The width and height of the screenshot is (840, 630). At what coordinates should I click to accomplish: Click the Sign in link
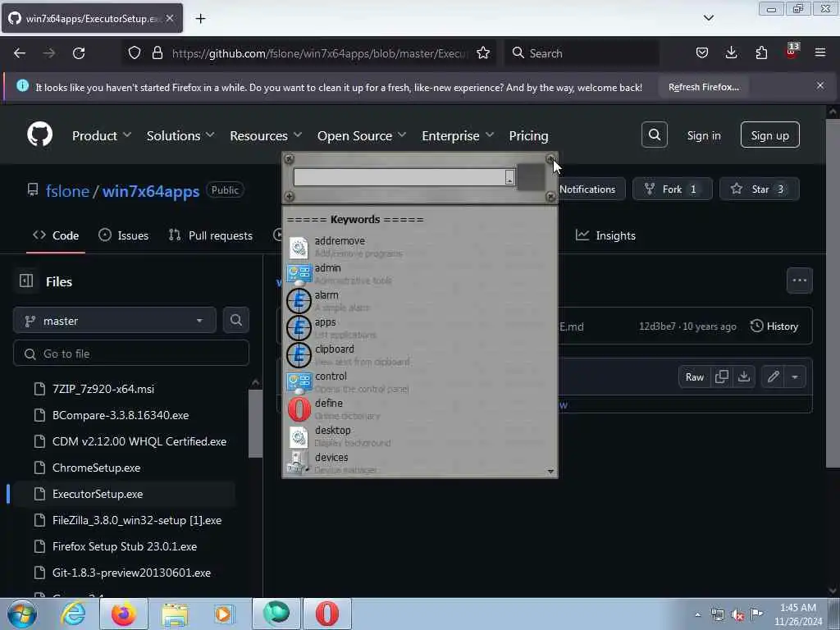pyautogui.click(x=703, y=135)
